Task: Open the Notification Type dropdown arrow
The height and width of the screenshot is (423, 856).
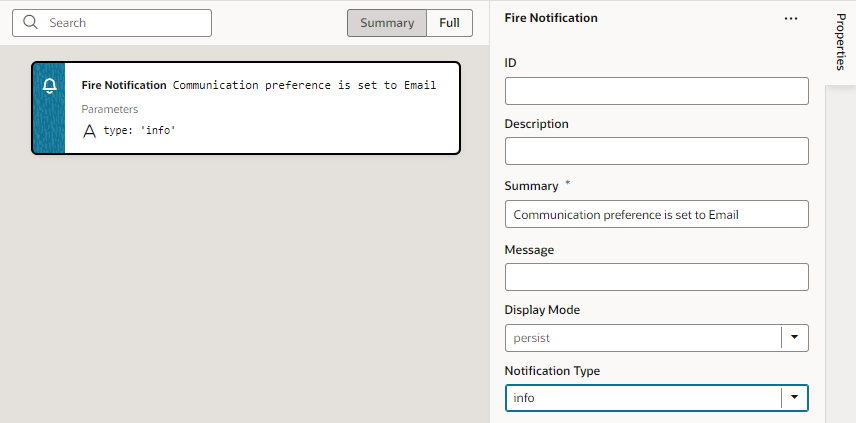Action: coord(795,398)
